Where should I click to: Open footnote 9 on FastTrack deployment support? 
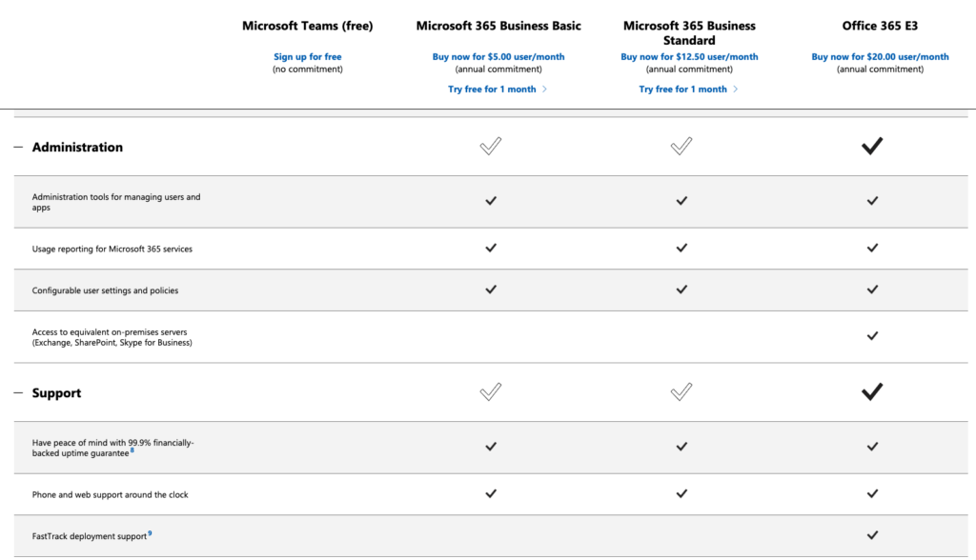150,533
